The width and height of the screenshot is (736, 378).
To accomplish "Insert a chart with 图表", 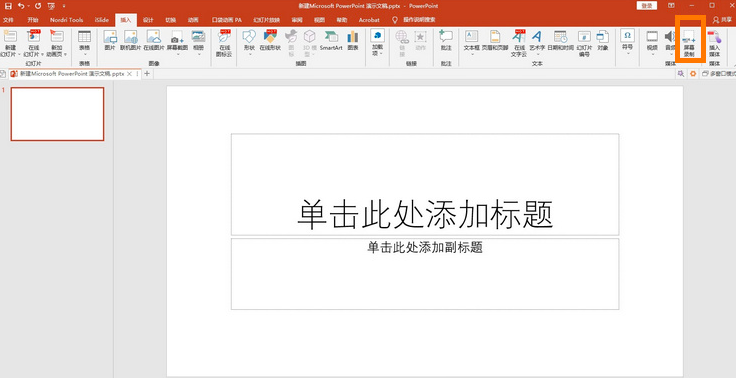I will [353, 41].
